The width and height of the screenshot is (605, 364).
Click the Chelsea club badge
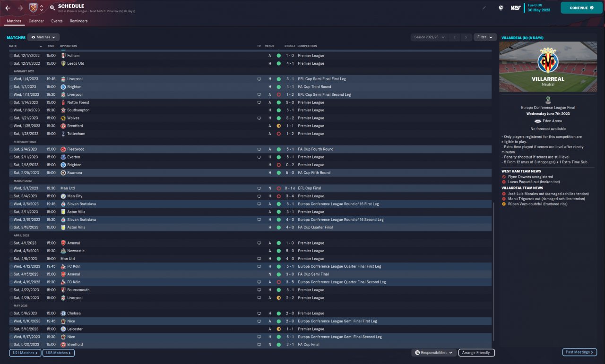coord(63,313)
